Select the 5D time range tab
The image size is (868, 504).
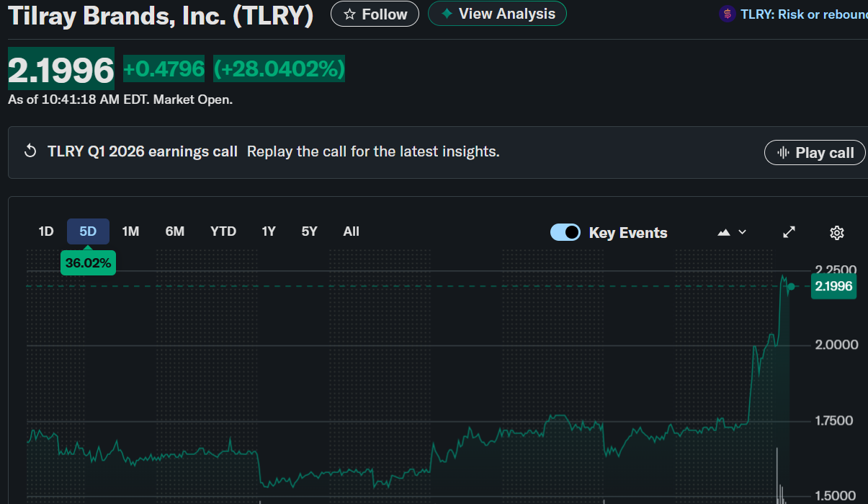pyautogui.click(x=88, y=231)
